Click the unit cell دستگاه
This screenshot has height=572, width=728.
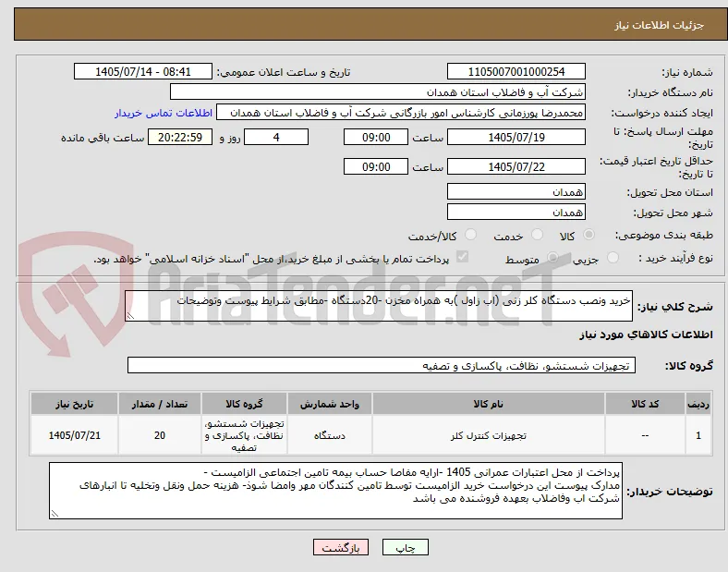(x=330, y=435)
